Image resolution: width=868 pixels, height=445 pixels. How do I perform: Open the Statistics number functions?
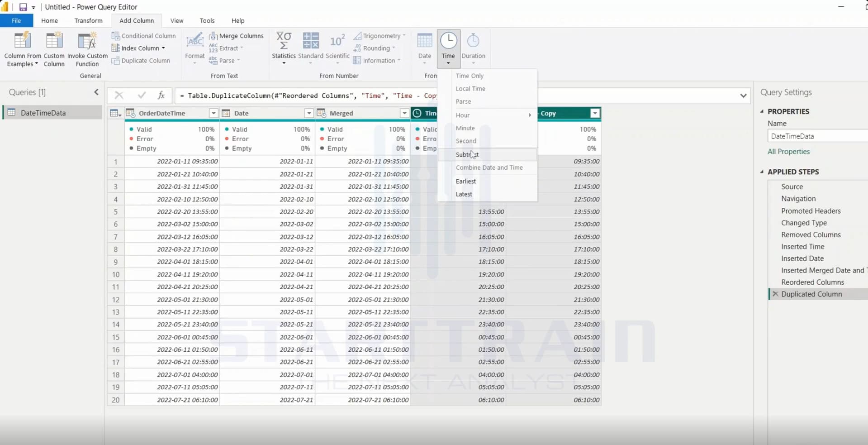[284, 48]
